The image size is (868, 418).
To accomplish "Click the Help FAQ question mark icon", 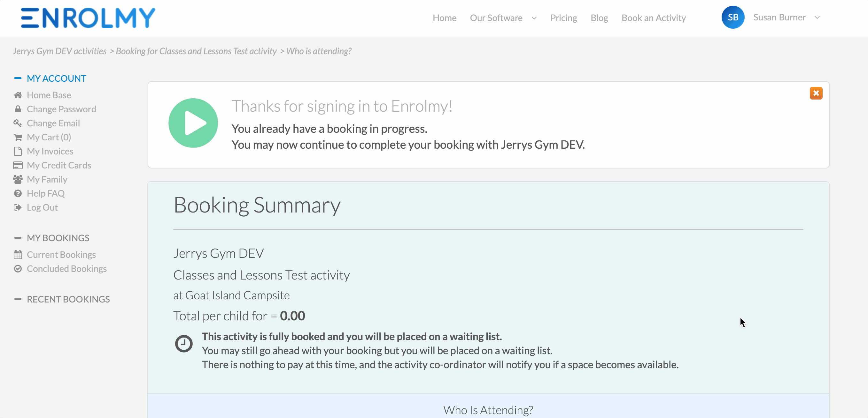I will click(18, 193).
